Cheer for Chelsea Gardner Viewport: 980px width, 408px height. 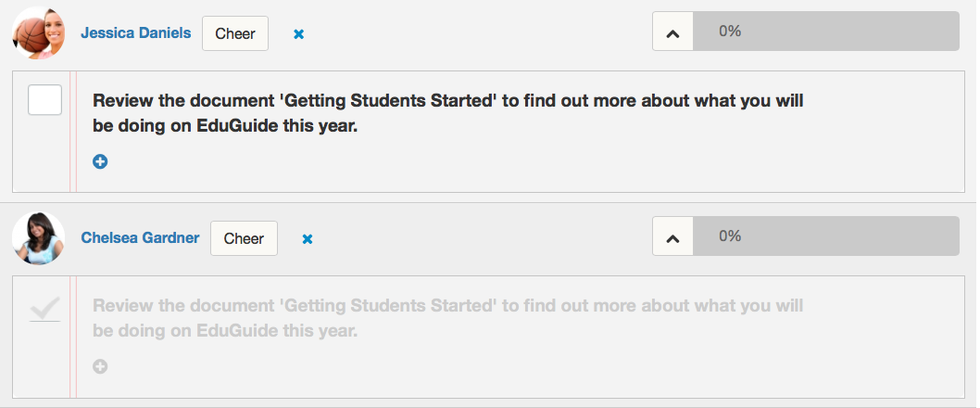(244, 238)
